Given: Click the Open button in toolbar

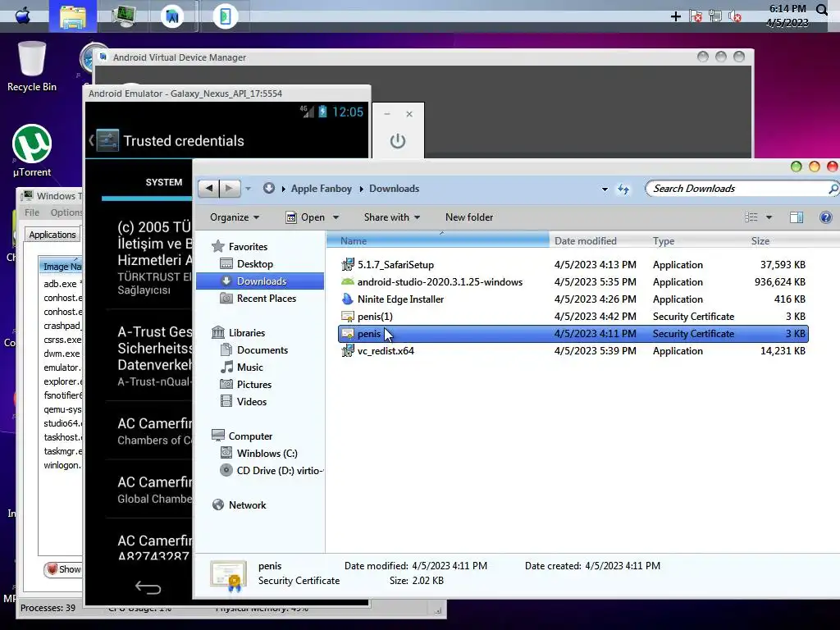Looking at the screenshot, I should pyautogui.click(x=306, y=217).
